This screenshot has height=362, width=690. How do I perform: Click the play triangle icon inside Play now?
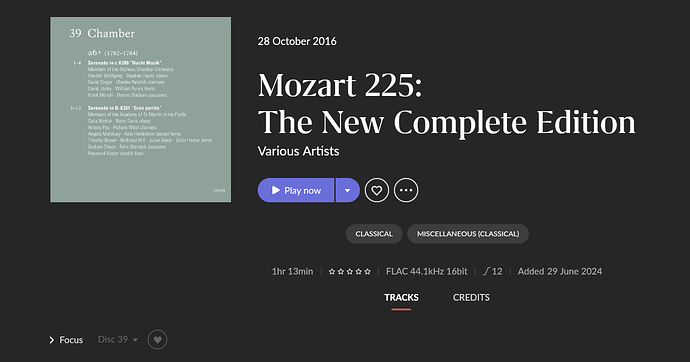coord(276,190)
